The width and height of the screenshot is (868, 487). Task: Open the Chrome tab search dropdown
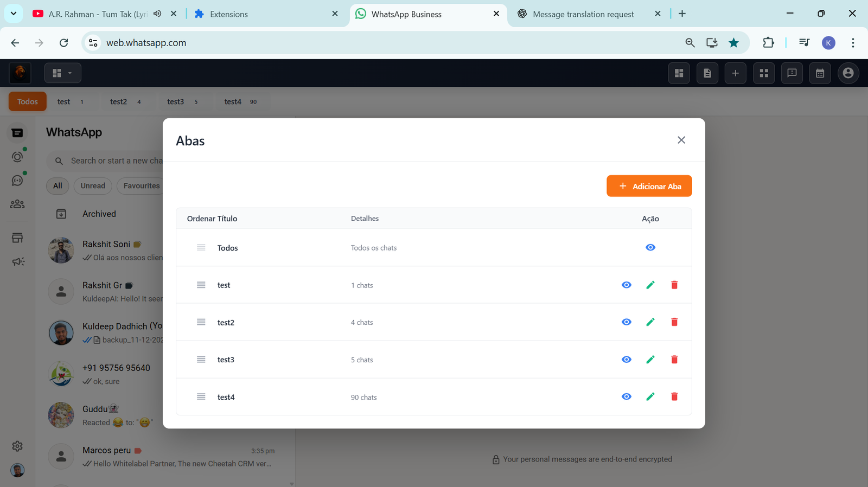pos(14,14)
